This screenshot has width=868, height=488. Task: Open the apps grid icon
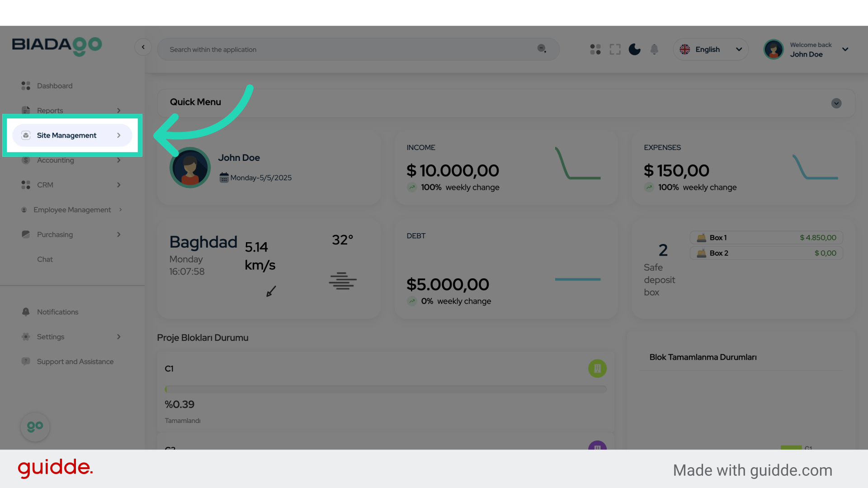pos(595,49)
